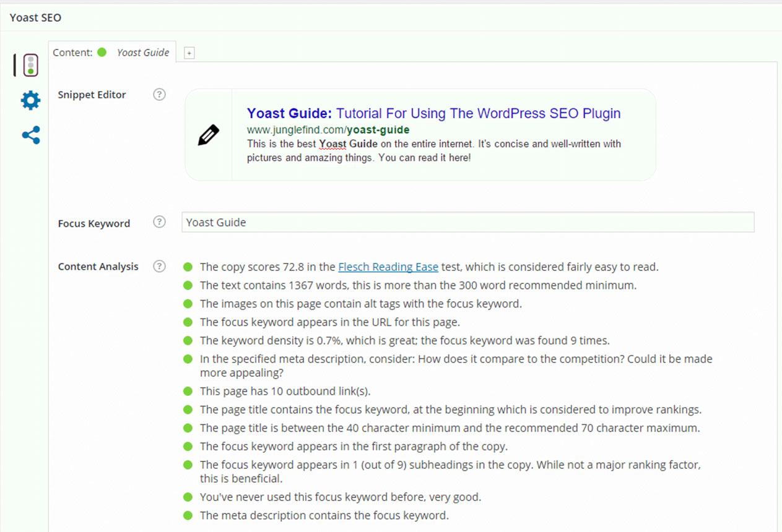
Task: Click the snippet meta description text
Action: [433, 150]
